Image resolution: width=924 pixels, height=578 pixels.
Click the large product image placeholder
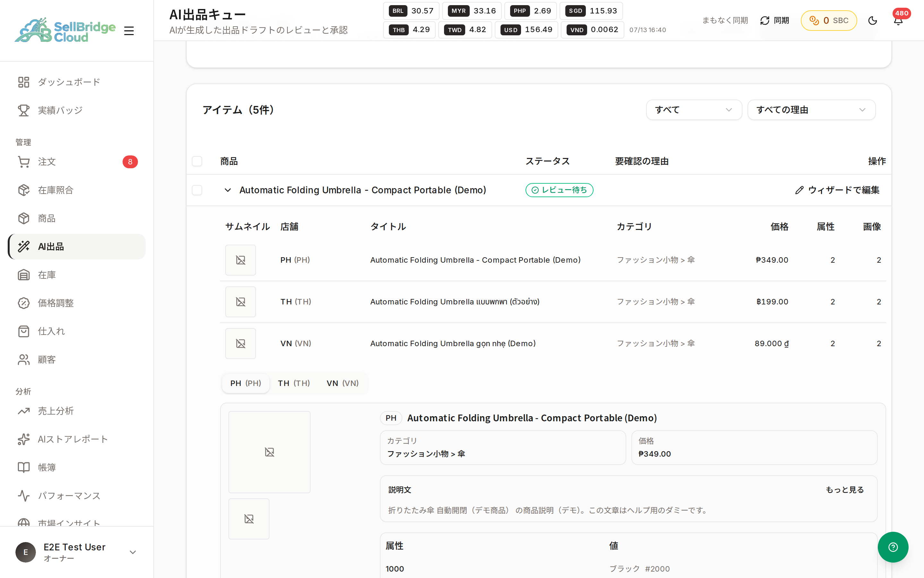269,452
